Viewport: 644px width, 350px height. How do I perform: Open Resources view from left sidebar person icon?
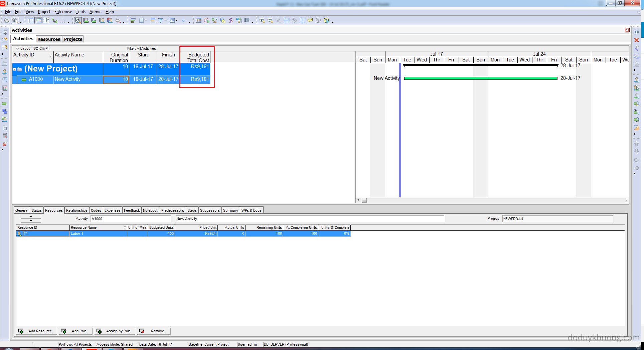(x=5, y=72)
